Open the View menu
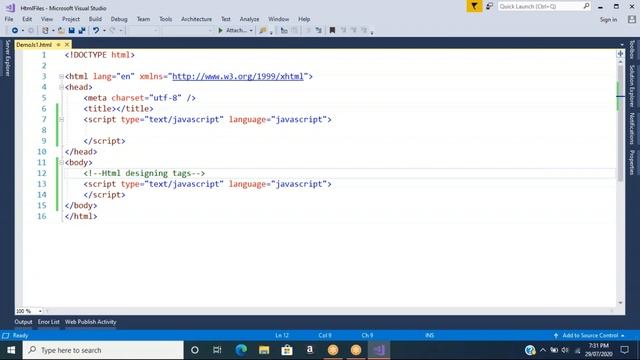Screen dimensions: 640x360 coord(47,19)
